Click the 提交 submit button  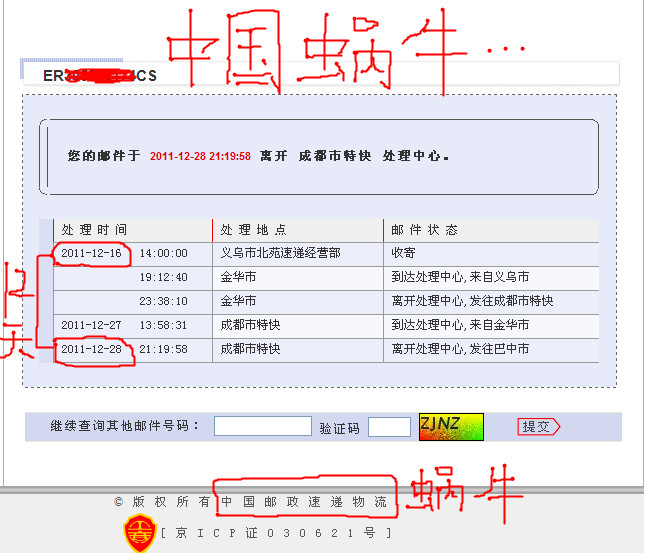pyautogui.click(x=537, y=427)
